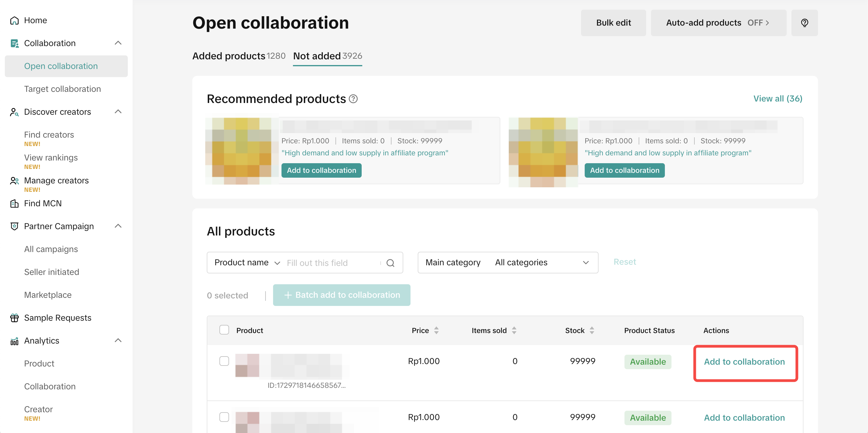Click the Analytics chart icon
868x433 pixels.
coord(14,341)
